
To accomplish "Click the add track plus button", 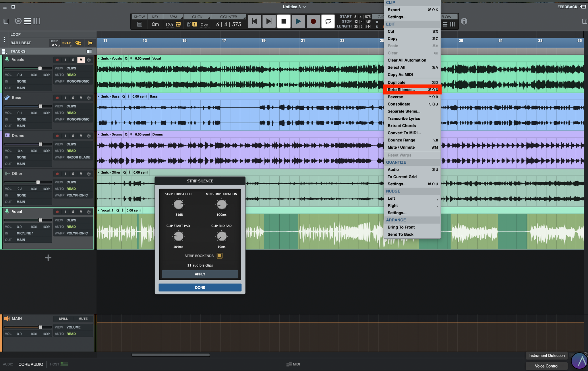I will [48, 258].
